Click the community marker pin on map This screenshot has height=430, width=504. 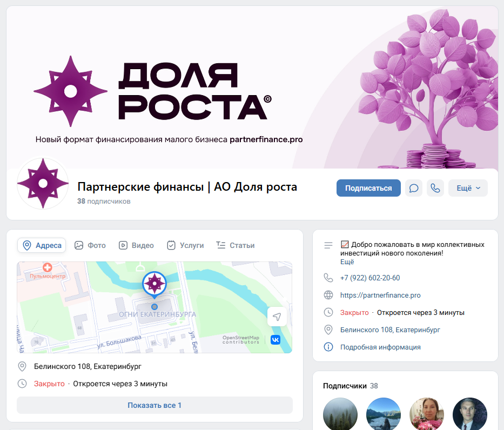(x=154, y=285)
